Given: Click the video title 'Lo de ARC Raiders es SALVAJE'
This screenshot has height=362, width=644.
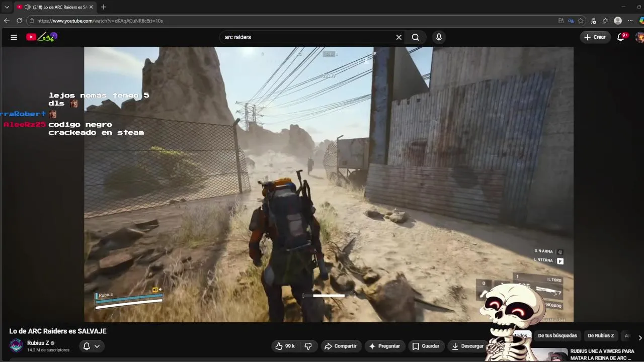Looking at the screenshot, I should [58, 331].
